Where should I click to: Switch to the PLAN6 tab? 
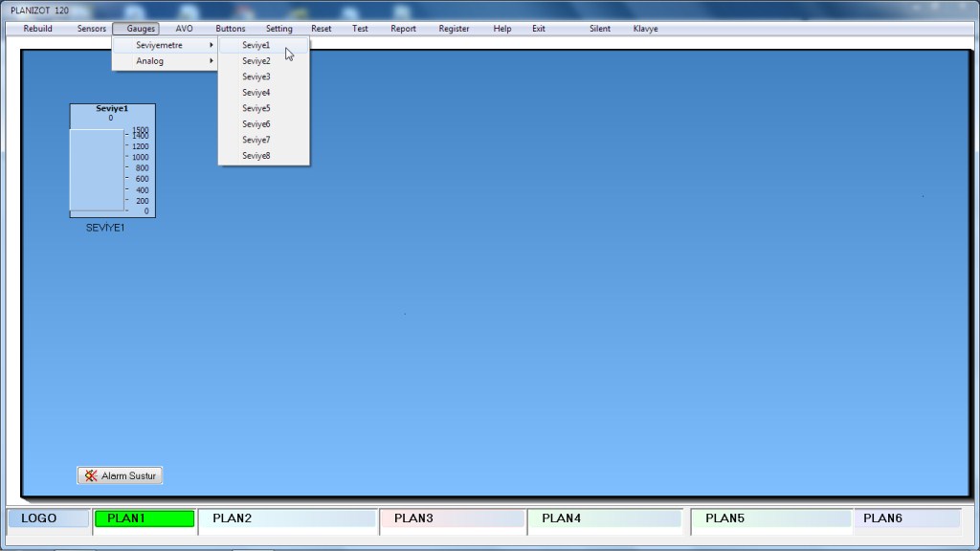(x=907, y=518)
